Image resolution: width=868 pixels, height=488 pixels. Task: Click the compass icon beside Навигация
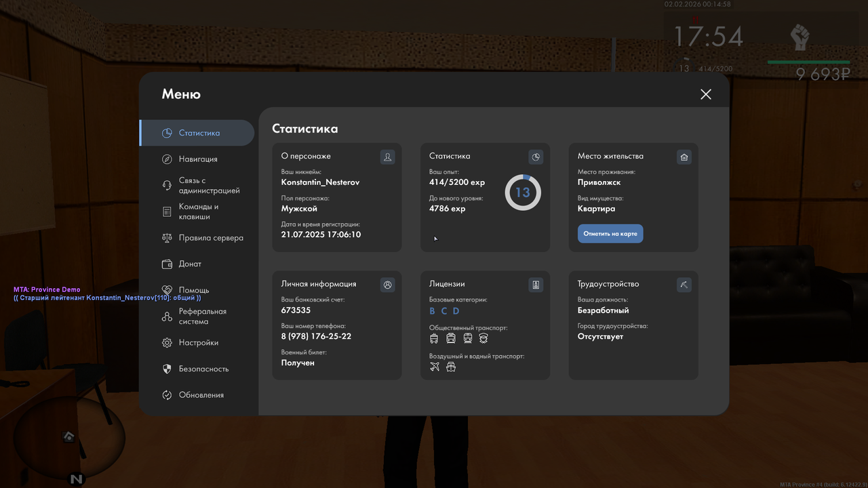coord(167,159)
